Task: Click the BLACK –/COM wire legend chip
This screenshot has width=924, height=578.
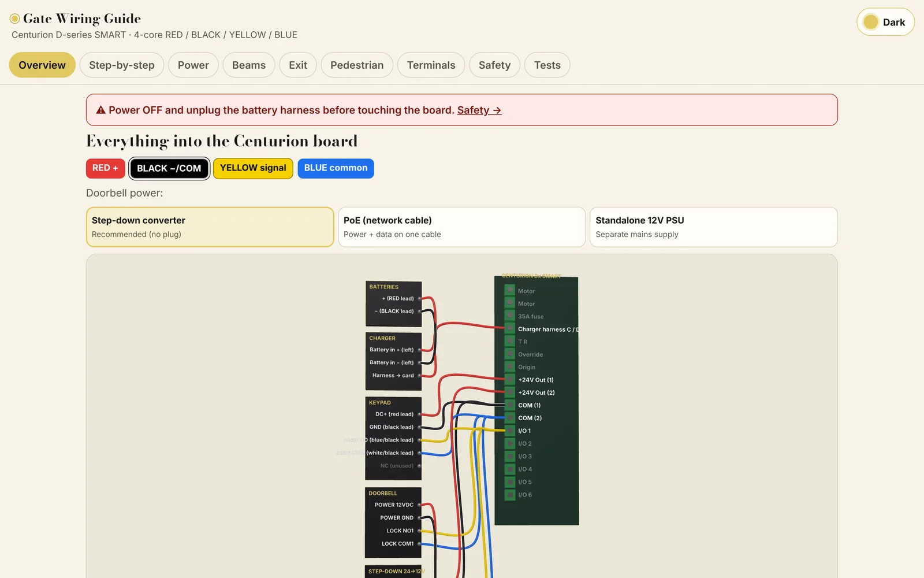Action: click(169, 168)
